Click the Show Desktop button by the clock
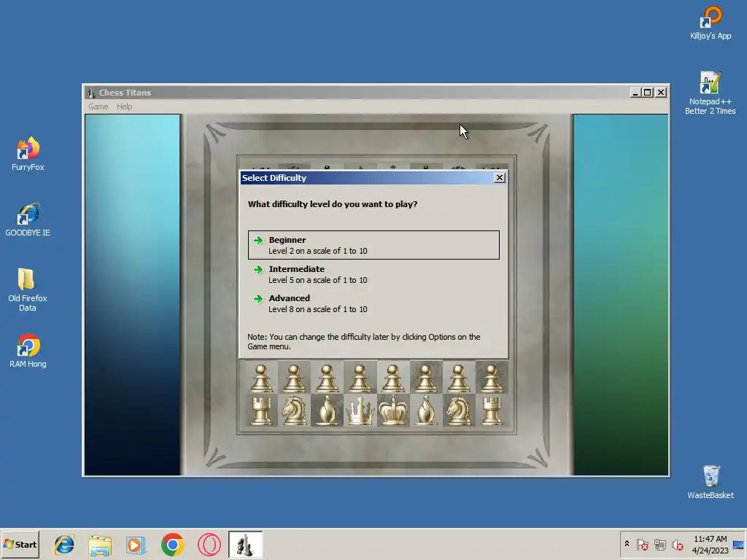Image resolution: width=747 pixels, height=560 pixels. (740, 544)
